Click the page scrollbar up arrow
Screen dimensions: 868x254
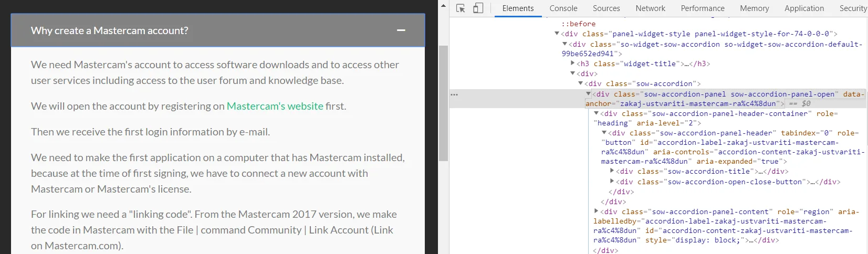[x=443, y=6]
